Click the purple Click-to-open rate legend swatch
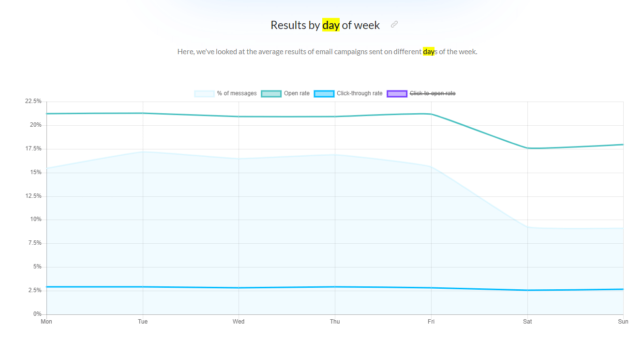This screenshot has width=644, height=341. 397,93
